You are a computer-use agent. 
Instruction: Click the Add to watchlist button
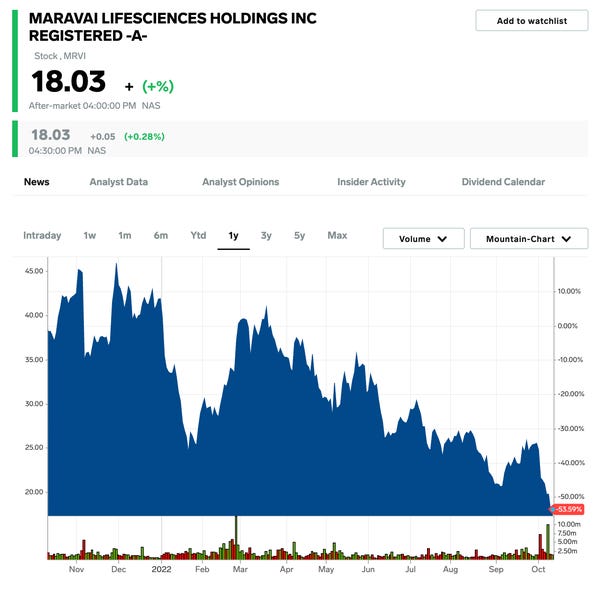coord(531,21)
